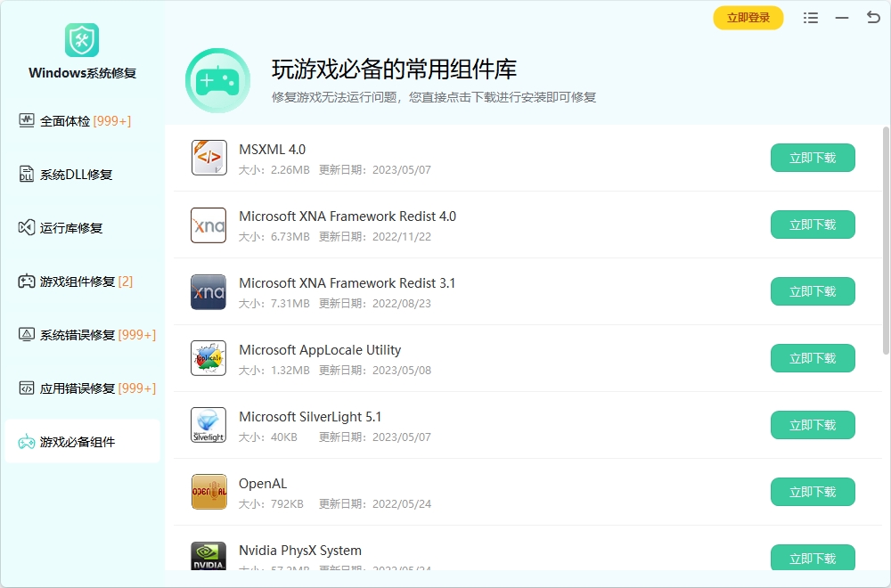Click 立即下载 for OpenAL

point(812,492)
